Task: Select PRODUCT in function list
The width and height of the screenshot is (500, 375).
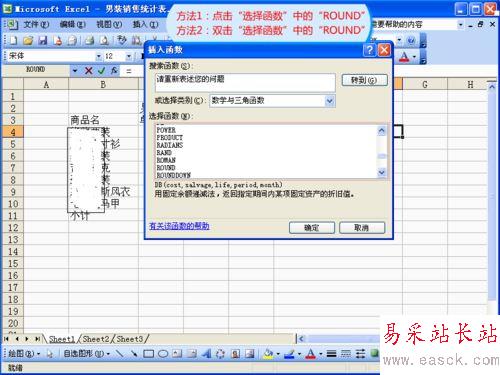Action: pos(170,138)
